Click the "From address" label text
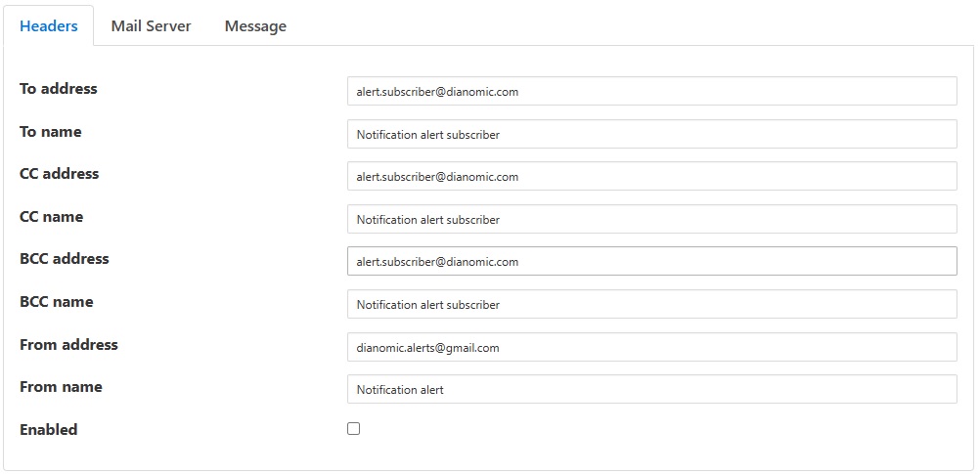 pos(68,345)
